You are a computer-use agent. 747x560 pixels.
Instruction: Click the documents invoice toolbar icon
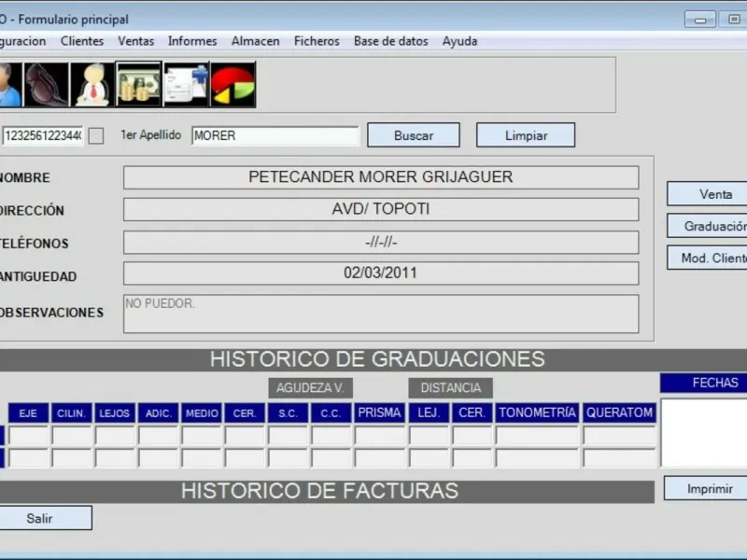[186, 84]
